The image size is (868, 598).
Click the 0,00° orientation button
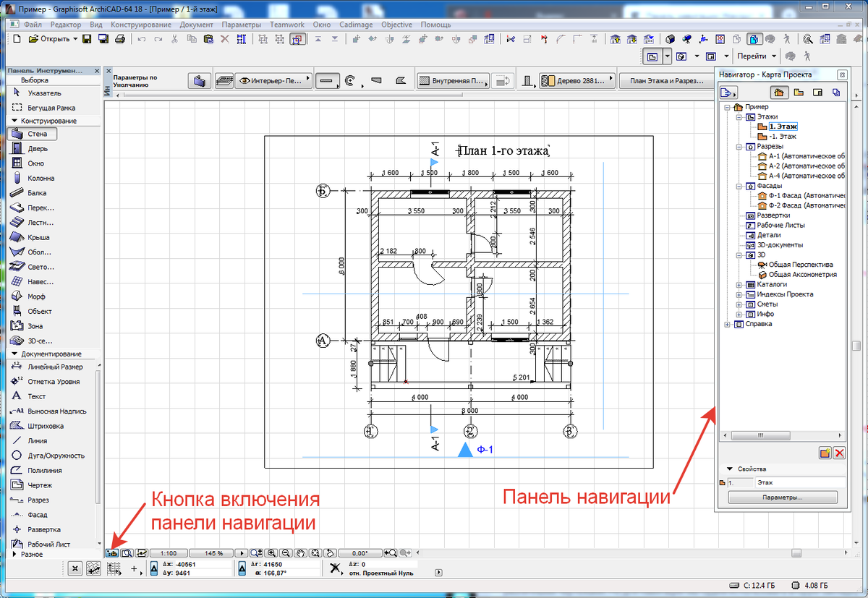[x=360, y=553]
